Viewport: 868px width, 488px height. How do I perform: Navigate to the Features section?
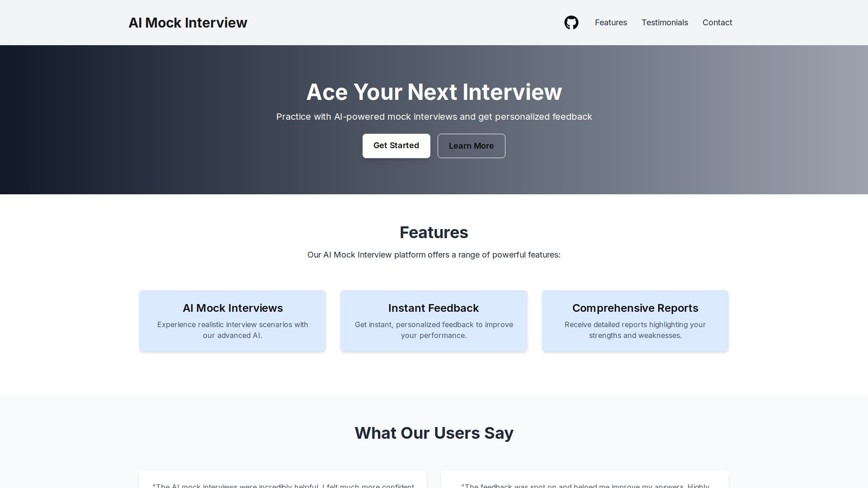(x=611, y=22)
